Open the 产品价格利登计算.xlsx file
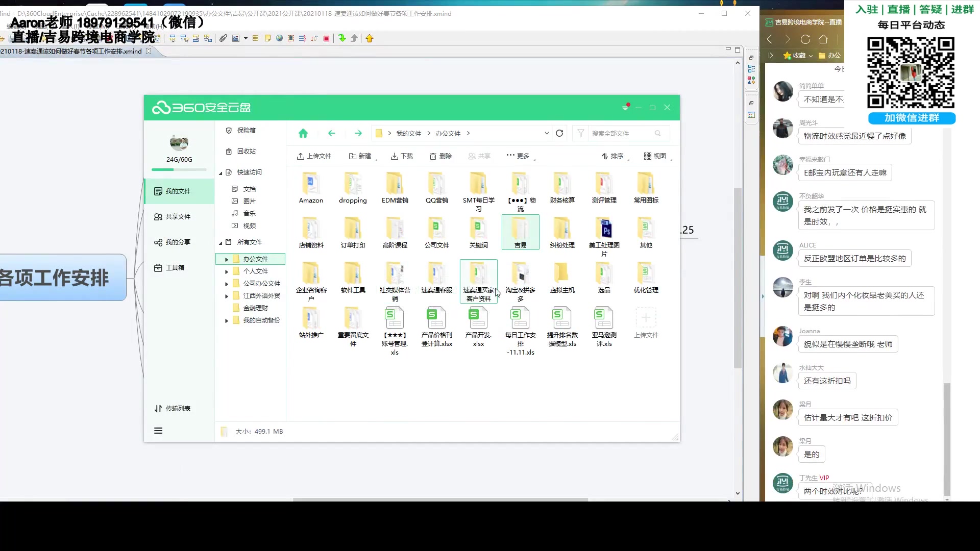The height and width of the screenshot is (551, 980). click(x=436, y=327)
